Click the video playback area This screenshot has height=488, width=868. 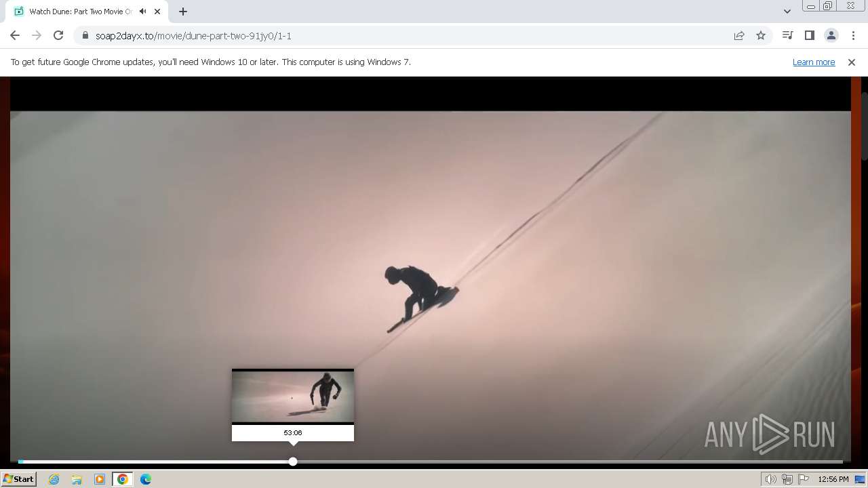pyautogui.click(x=430, y=271)
